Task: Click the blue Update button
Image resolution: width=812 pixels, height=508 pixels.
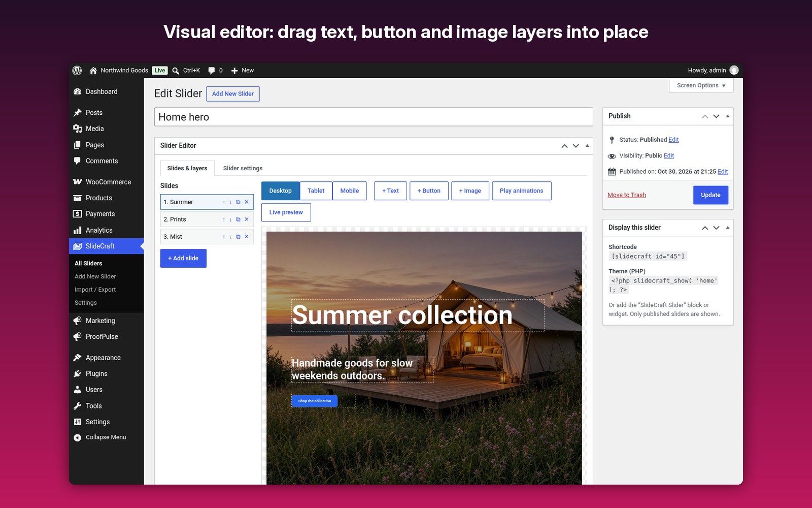Action: click(710, 195)
